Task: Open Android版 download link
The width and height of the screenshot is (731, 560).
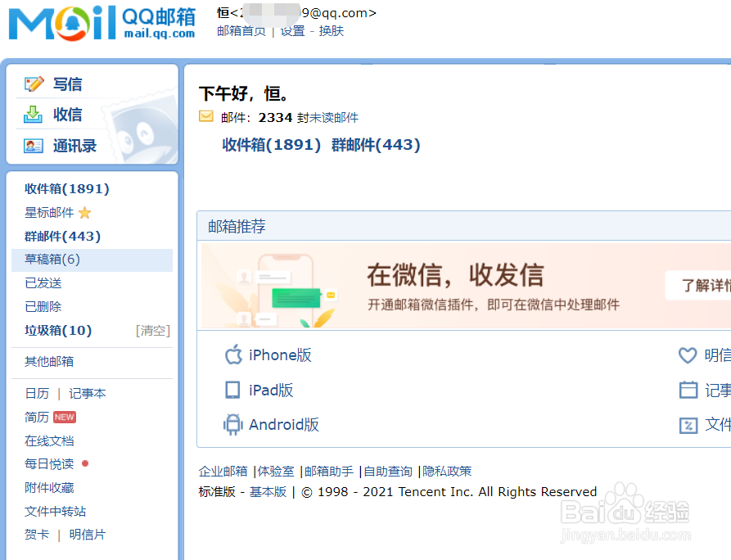Action: point(284,425)
